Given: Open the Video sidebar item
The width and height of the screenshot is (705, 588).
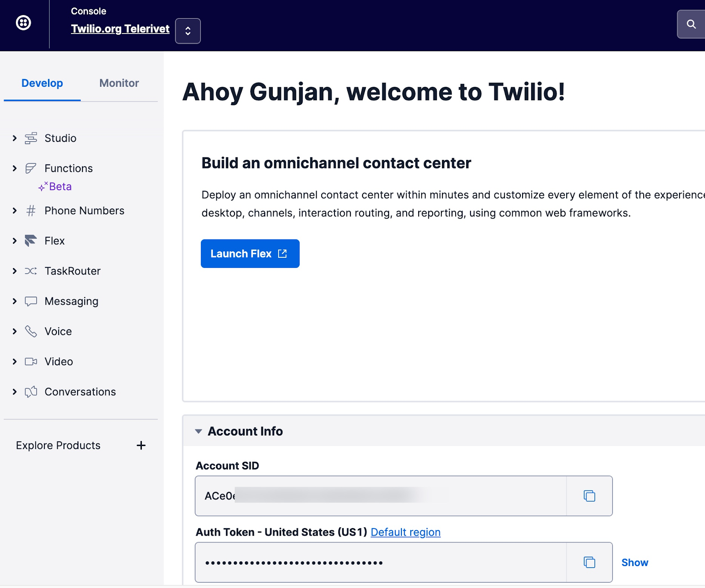Looking at the screenshot, I should click(59, 361).
